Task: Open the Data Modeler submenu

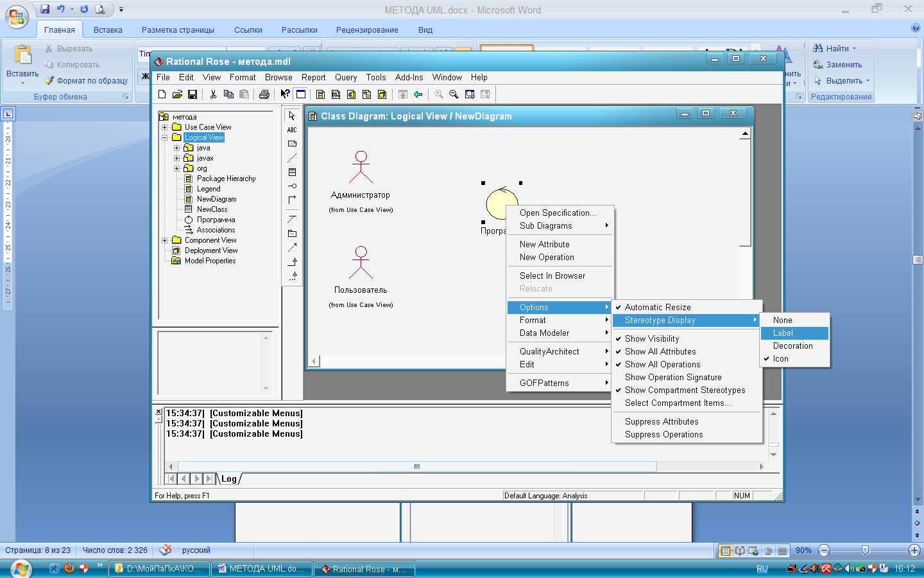Action: (560, 333)
